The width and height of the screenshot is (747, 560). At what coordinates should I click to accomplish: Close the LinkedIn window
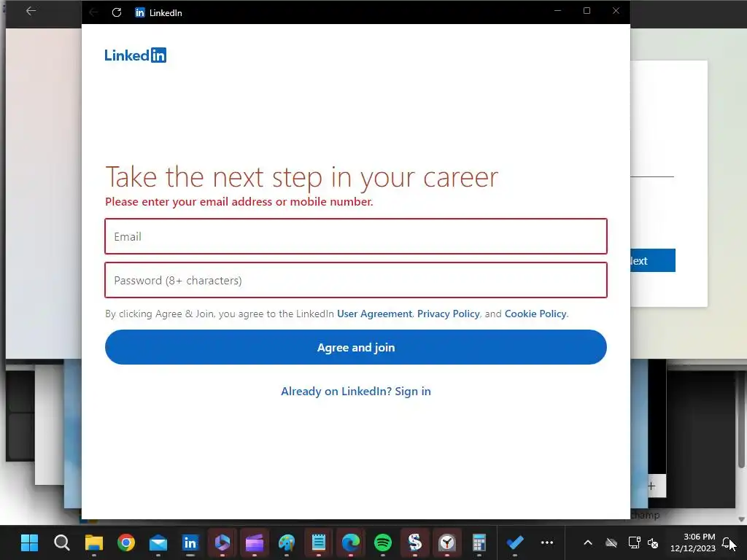click(616, 10)
